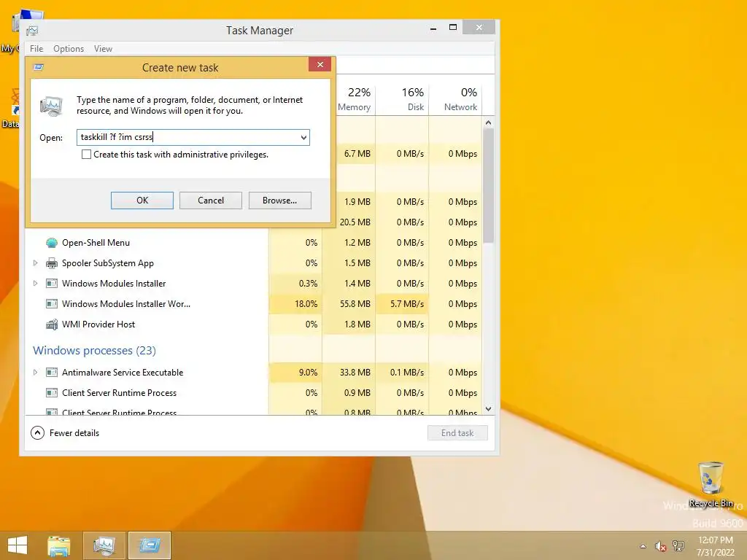Click the 6.7 MB memory value

point(357,154)
